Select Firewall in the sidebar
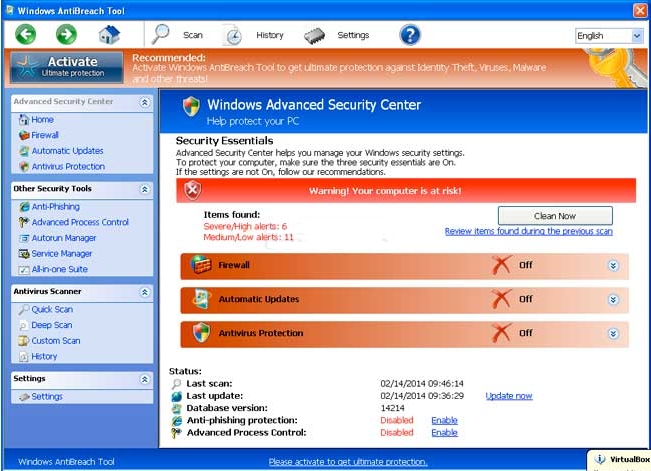Screen dimensions: 651x471 45,135
